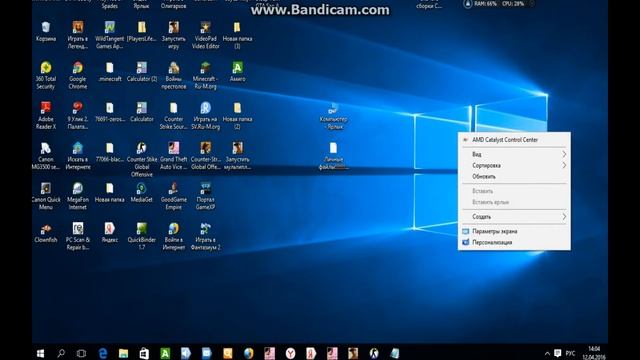The height and width of the screenshot is (360, 640).
Task: Open the Action Center notifications icon
Action: [558, 353]
